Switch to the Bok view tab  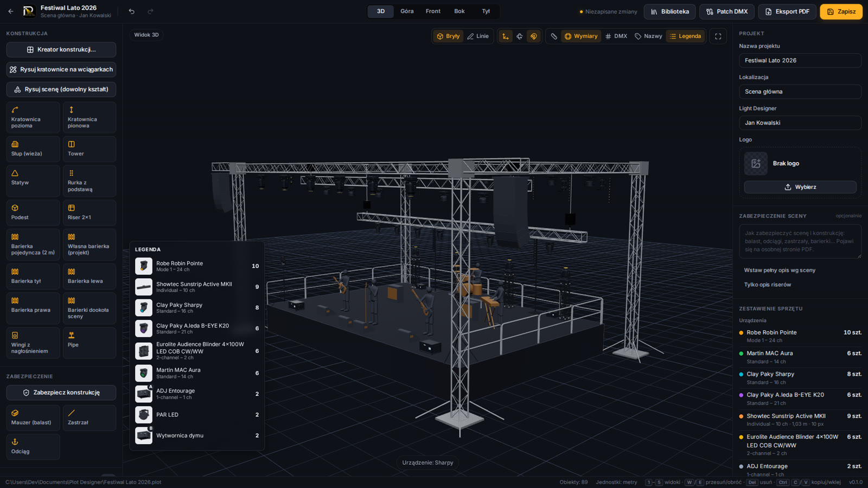click(459, 11)
